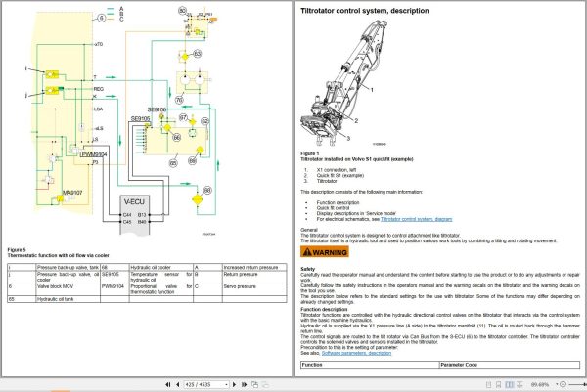Click the 'Servo pressure' table cell
The width and height of the screenshot is (587, 392).
pyautogui.click(x=254, y=289)
